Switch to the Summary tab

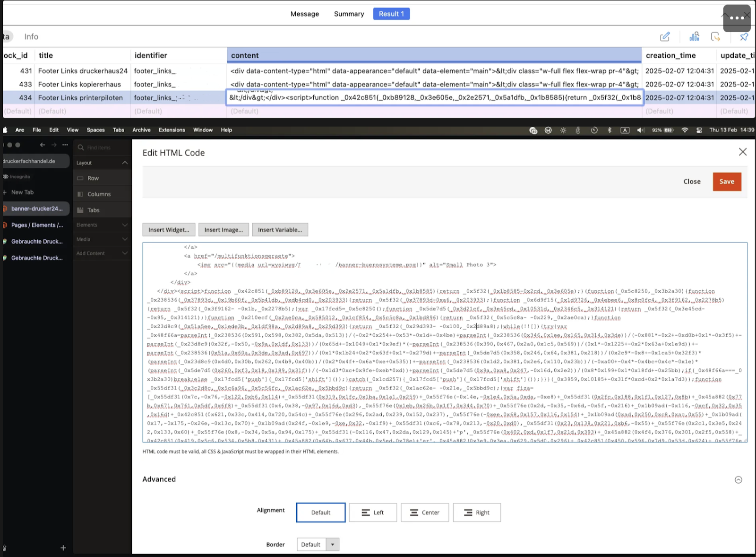349,14
